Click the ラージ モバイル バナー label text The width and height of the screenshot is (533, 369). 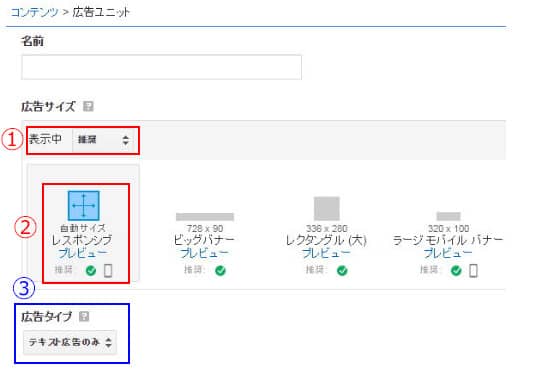[448, 241]
